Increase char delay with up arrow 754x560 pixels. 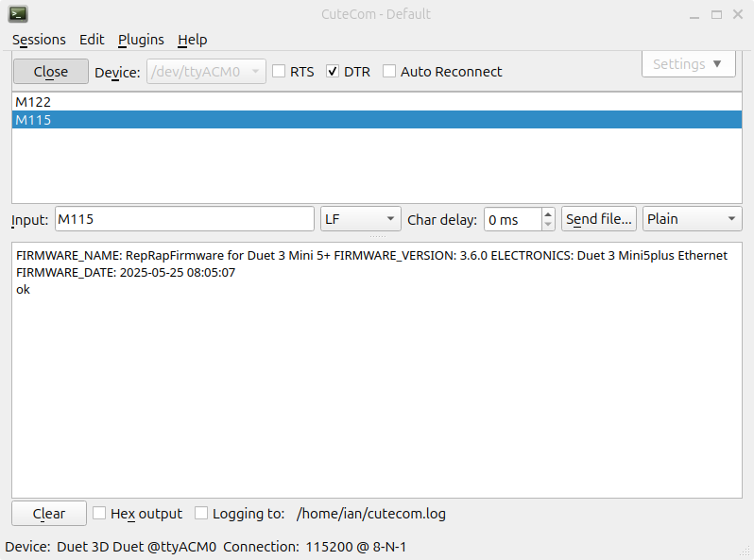click(x=548, y=214)
